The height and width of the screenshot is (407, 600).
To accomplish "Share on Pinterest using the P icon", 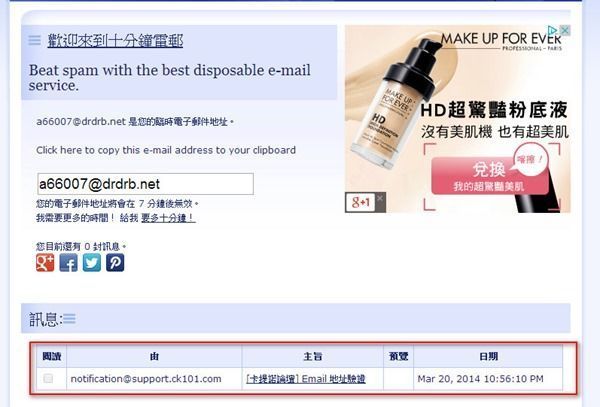I will (x=115, y=263).
